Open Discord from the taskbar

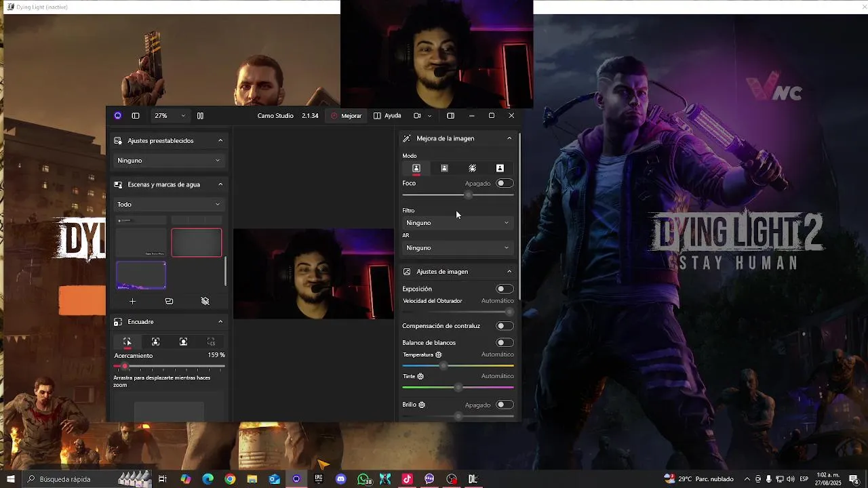tap(340, 479)
